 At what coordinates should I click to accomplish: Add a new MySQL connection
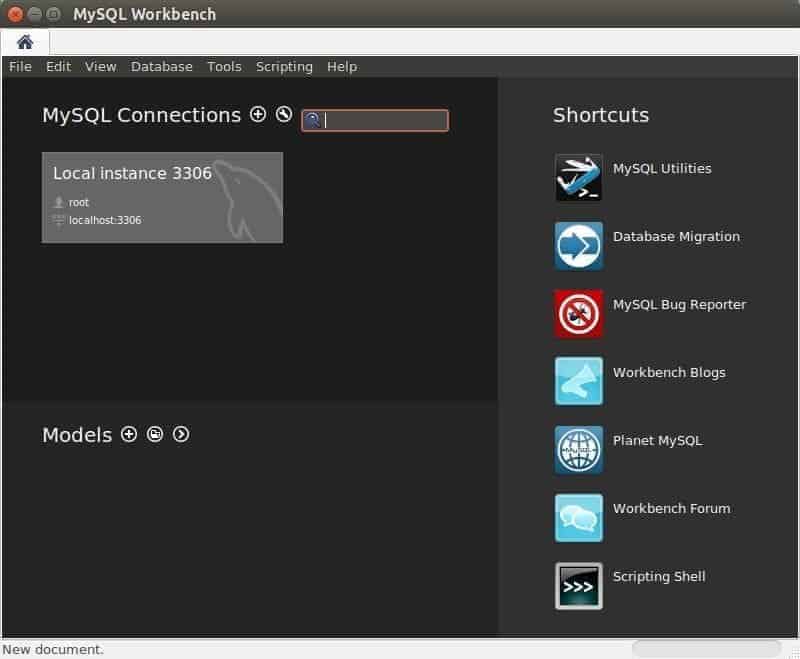tap(258, 114)
